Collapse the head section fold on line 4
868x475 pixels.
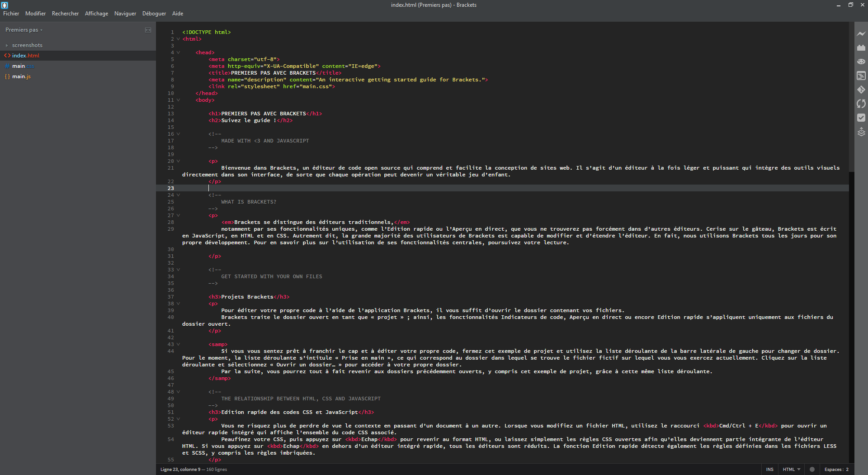[178, 52]
